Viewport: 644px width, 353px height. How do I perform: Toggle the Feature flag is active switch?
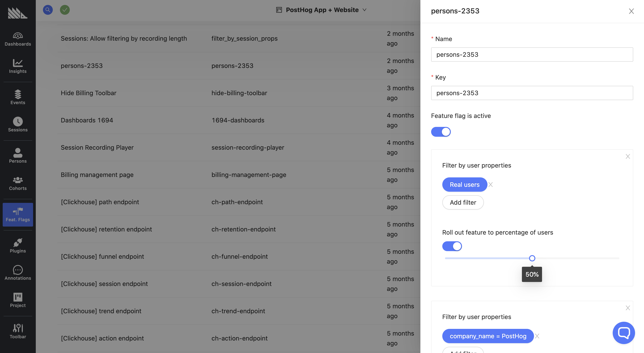pos(441,132)
